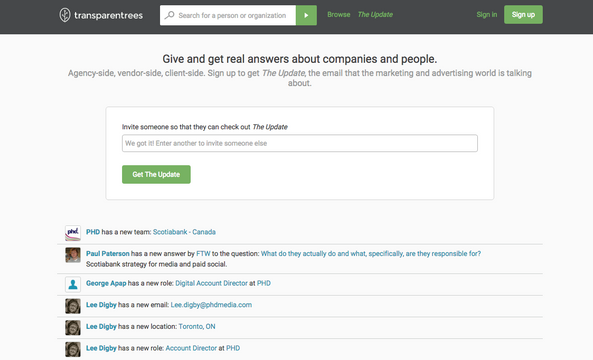Open PHD link in George Apap's row
The width and height of the screenshot is (593, 360).
click(x=264, y=283)
